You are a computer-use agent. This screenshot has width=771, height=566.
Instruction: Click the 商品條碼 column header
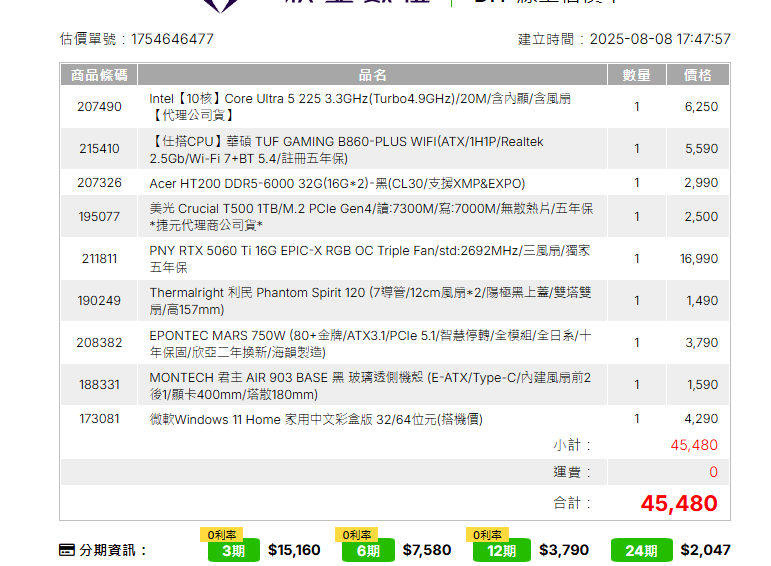(x=99, y=75)
